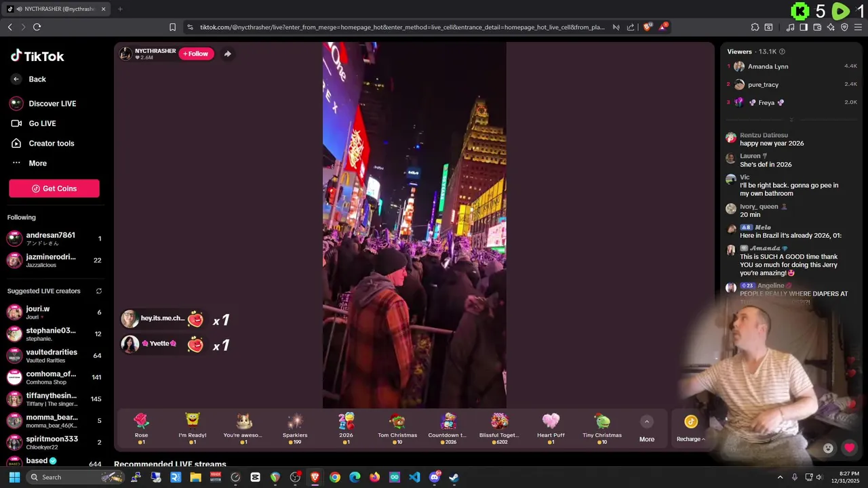Open the More sidebar menu

coord(29,163)
